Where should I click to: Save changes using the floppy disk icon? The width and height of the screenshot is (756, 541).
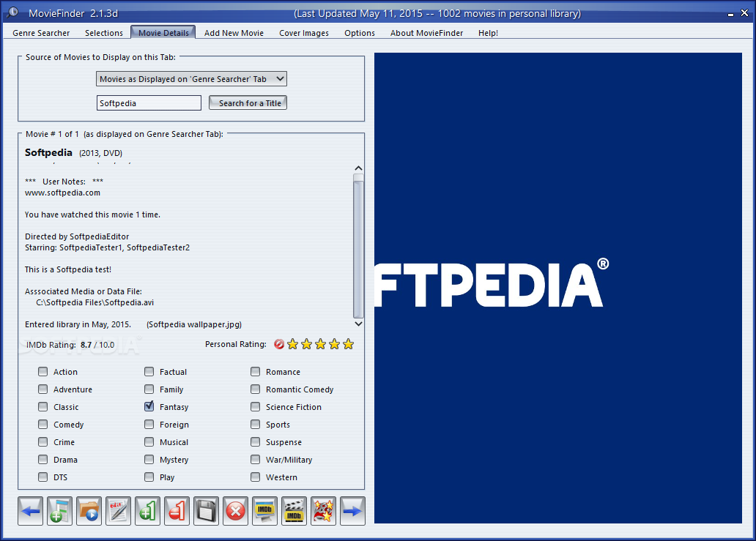pyautogui.click(x=207, y=511)
